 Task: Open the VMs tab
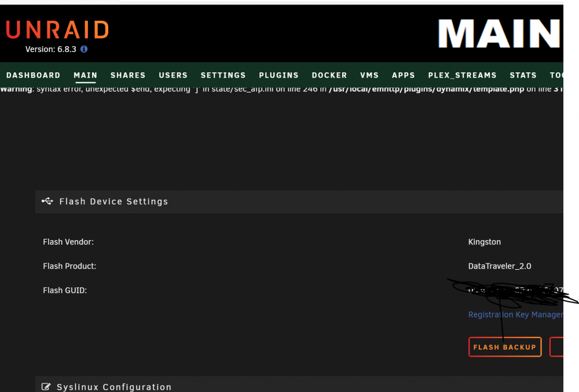369,75
